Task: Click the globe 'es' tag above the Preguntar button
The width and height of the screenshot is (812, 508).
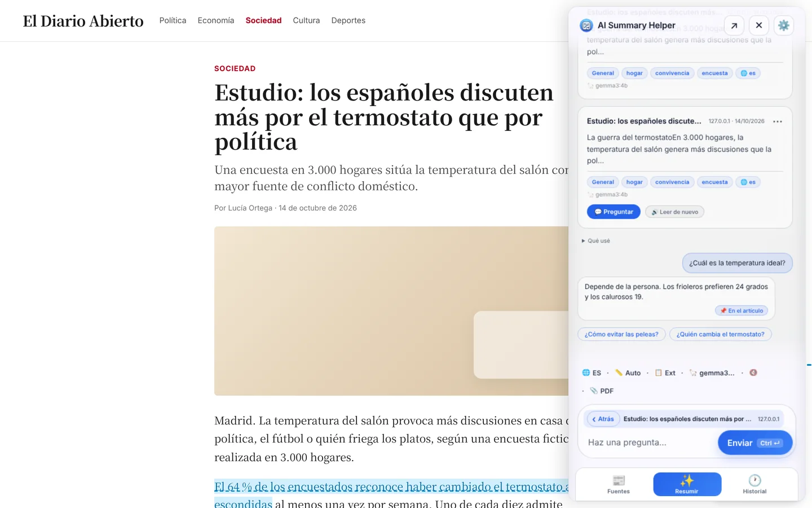Action: [x=748, y=182]
